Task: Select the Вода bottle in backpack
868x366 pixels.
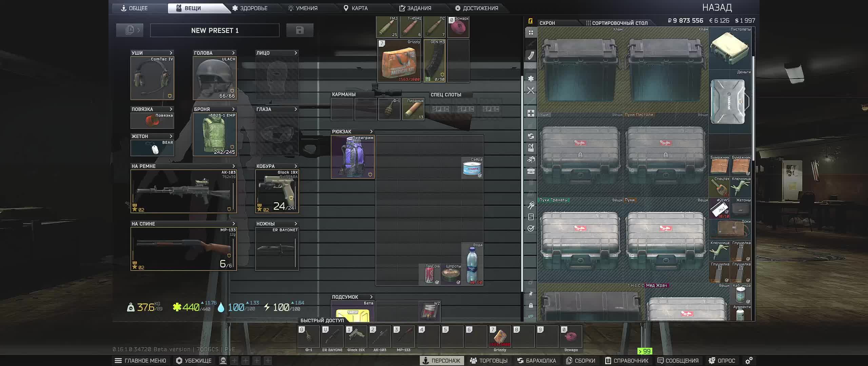Action: (472, 264)
